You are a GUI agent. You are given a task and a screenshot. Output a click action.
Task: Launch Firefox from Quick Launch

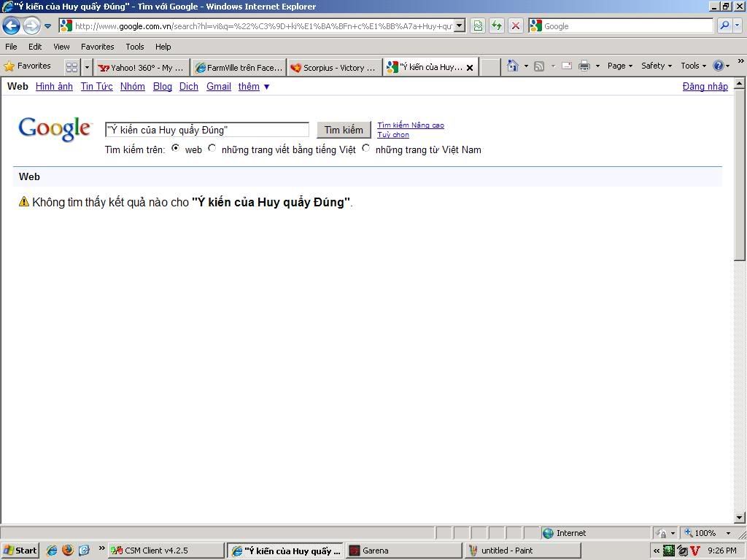[x=68, y=551]
